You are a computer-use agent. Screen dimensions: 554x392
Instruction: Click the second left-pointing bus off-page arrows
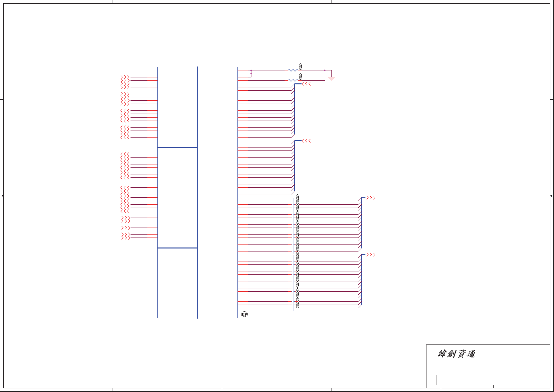(x=306, y=141)
